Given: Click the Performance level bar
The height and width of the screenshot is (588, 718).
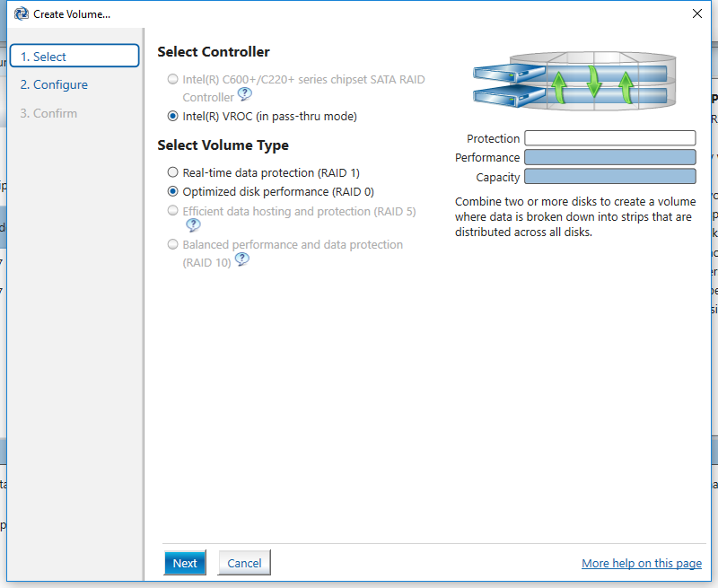Looking at the screenshot, I should tap(610, 157).
